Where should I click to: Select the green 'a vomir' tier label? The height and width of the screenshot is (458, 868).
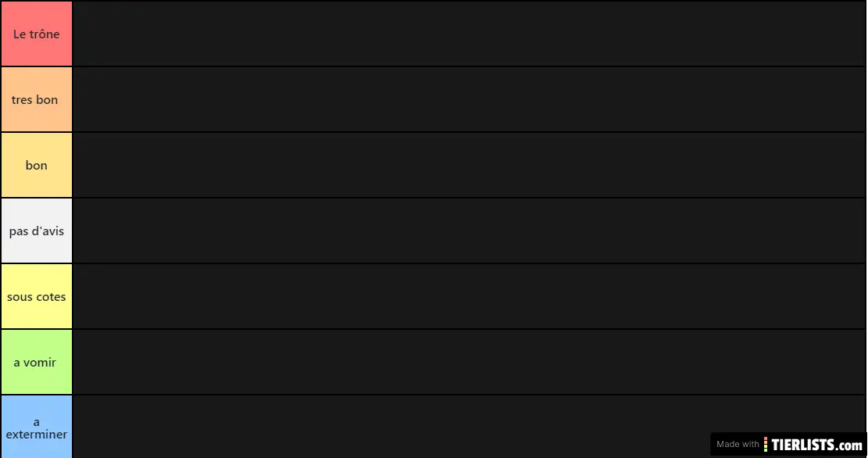click(x=37, y=362)
